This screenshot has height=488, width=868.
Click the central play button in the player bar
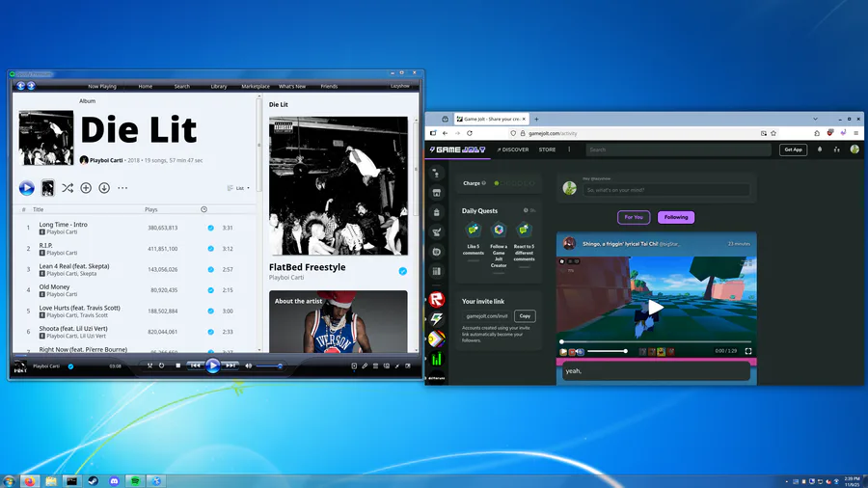(212, 366)
